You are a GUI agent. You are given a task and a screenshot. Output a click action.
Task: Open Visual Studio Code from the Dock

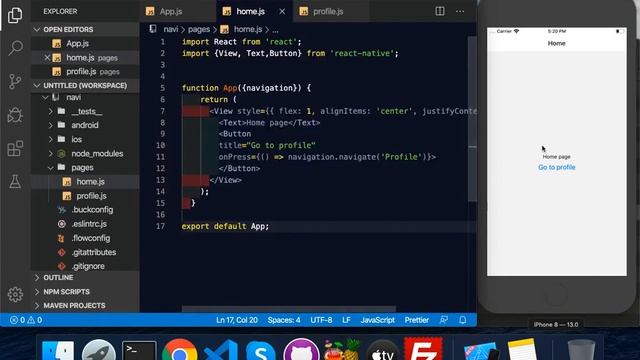(221, 350)
